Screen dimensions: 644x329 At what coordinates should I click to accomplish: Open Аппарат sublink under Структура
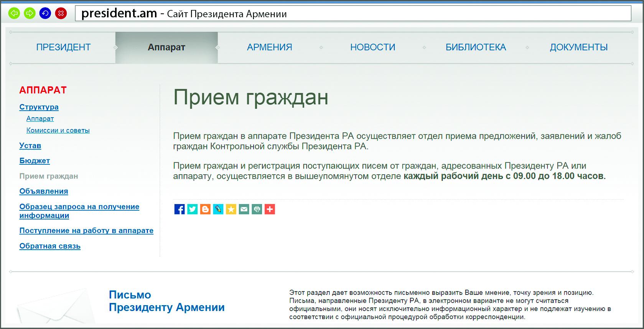pyautogui.click(x=40, y=119)
